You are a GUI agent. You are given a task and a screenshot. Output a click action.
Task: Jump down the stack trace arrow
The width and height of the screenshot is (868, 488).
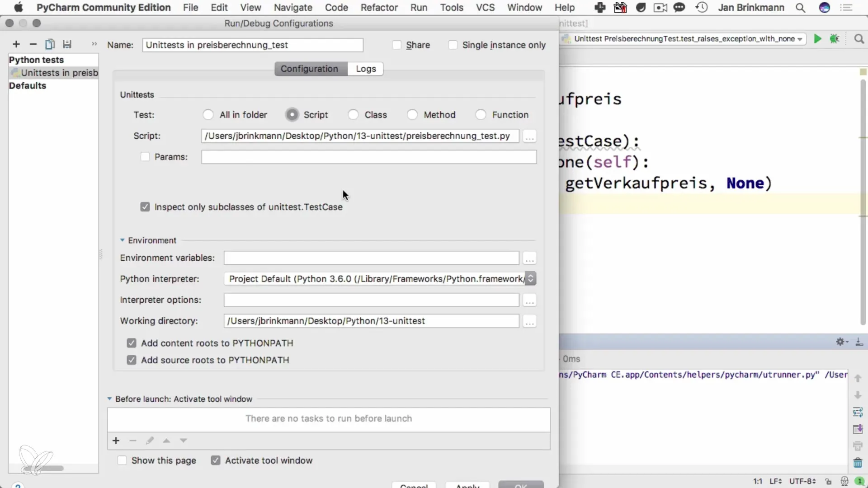(858, 395)
